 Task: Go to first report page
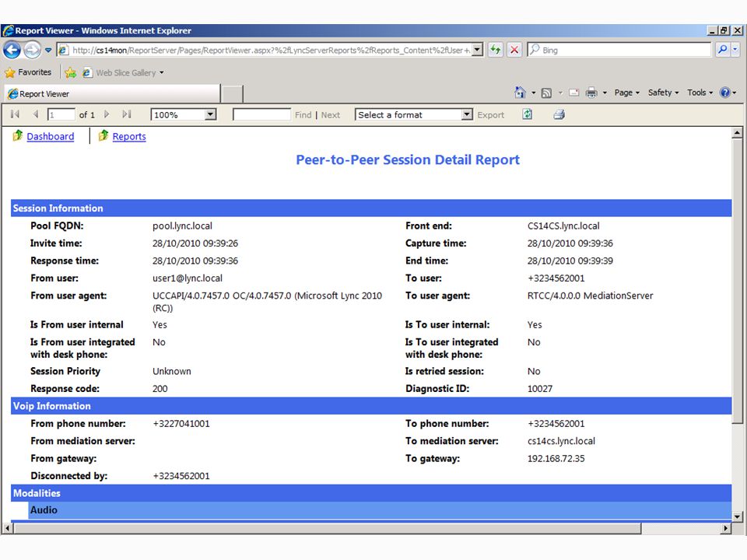16,114
